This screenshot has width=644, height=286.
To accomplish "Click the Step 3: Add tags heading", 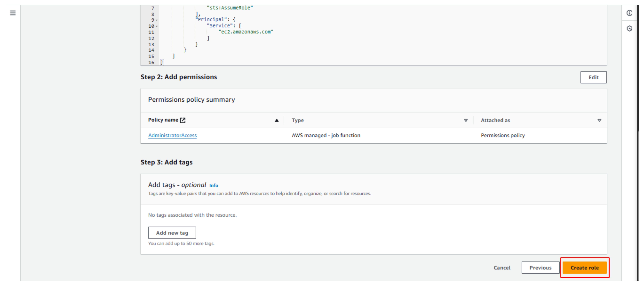I will (167, 162).
